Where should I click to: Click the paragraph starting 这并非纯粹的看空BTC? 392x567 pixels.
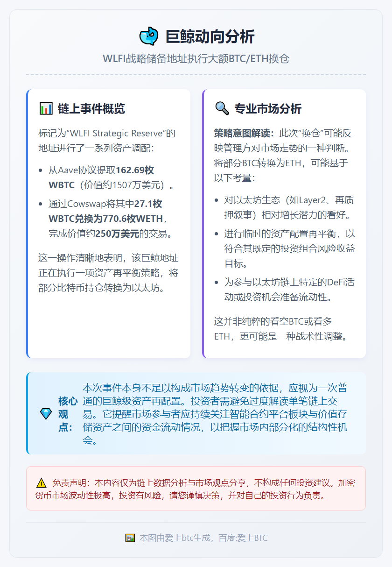(x=281, y=328)
